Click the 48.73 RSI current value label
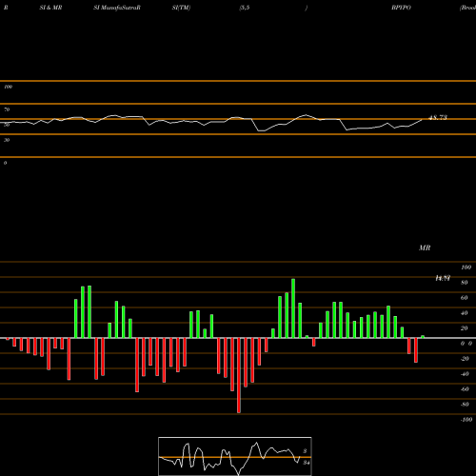The width and height of the screenshot is (476, 476). 438,117
